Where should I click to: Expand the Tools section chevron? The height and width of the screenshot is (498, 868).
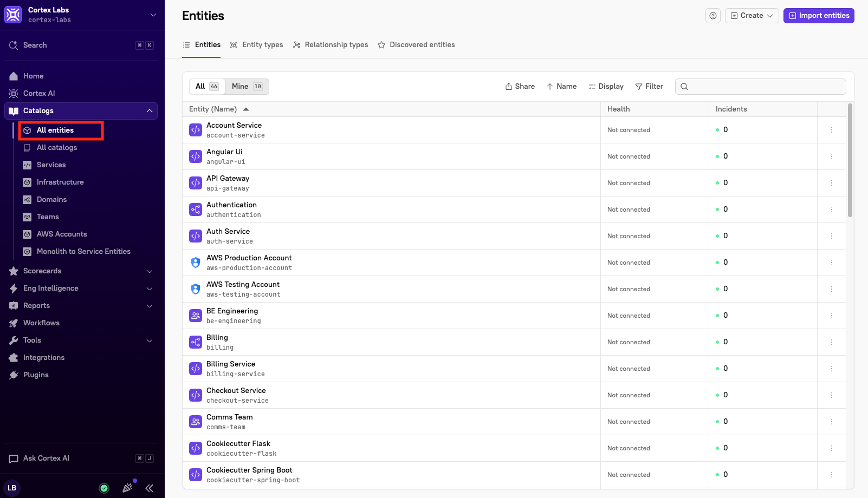pyautogui.click(x=150, y=340)
